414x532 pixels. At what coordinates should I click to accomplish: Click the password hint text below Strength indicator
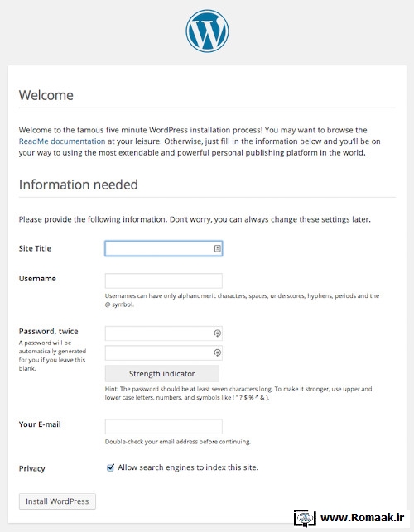238,393
